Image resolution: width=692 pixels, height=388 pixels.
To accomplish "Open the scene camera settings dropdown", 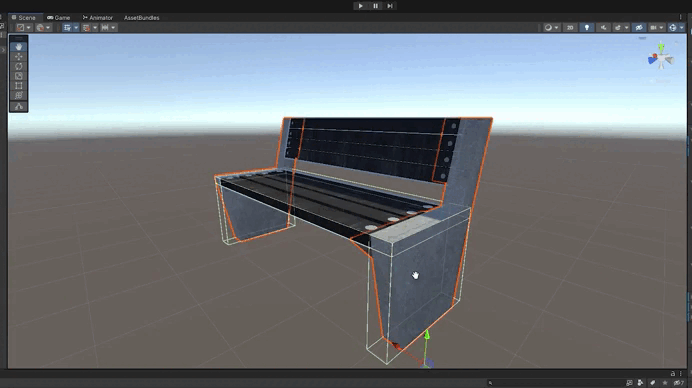I will point(657,27).
